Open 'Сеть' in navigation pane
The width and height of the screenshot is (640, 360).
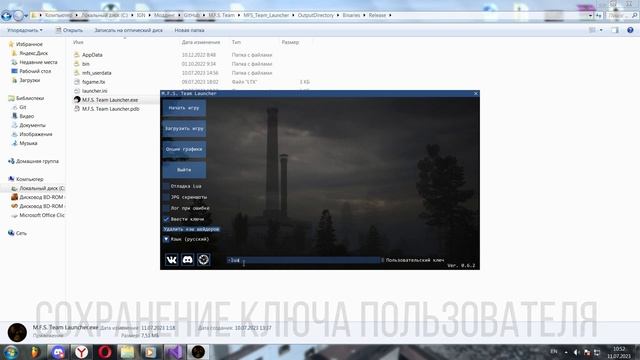pos(21,233)
